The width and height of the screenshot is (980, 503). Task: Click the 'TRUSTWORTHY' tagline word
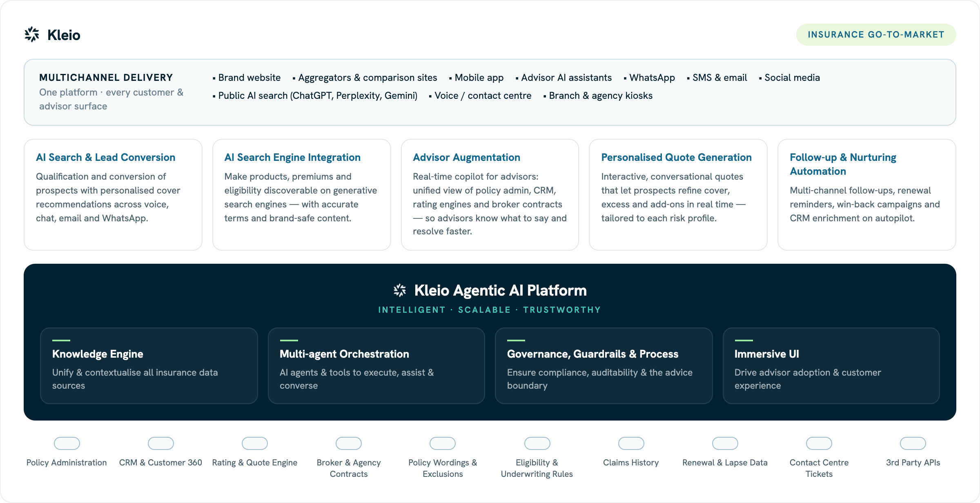click(x=562, y=310)
